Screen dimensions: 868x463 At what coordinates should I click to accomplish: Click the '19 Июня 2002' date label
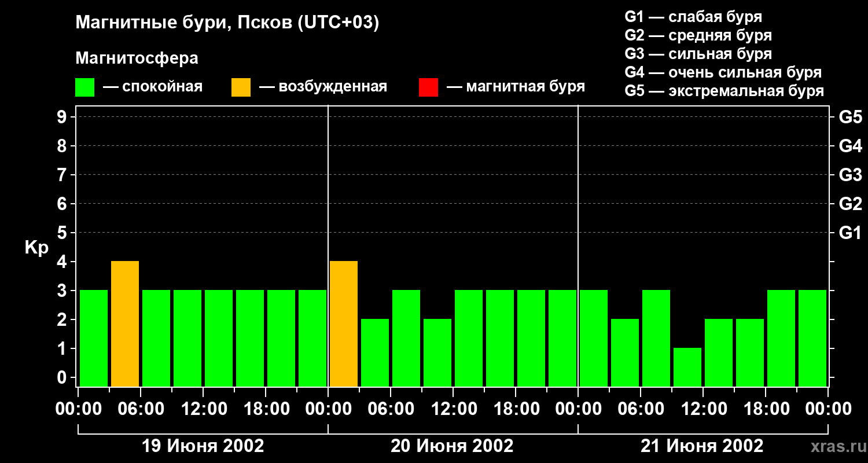(x=203, y=446)
